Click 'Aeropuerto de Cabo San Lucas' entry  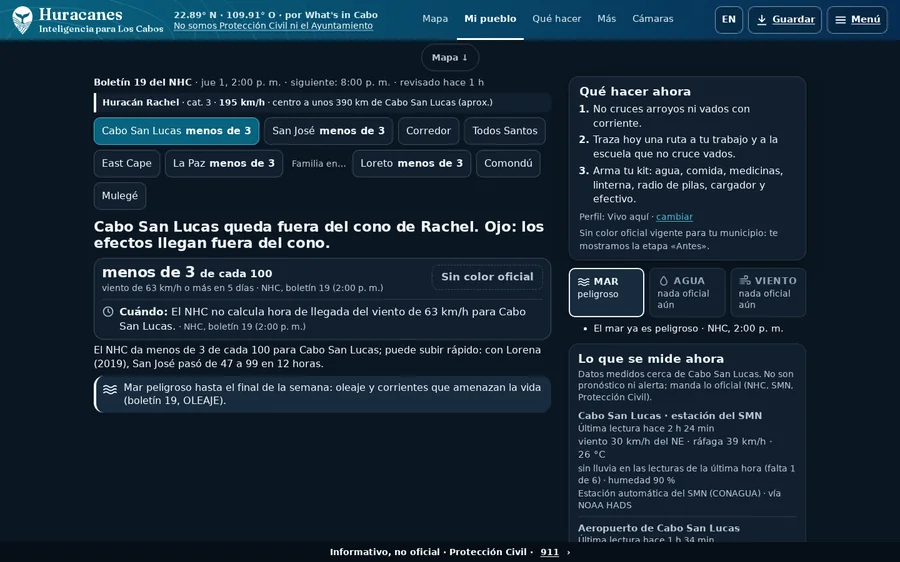[x=658, y=528]
